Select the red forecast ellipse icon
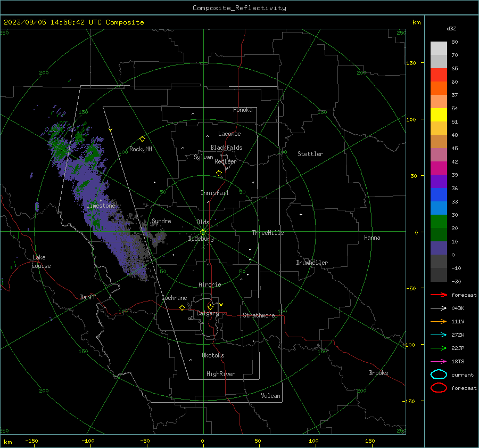 coord(439,388)
